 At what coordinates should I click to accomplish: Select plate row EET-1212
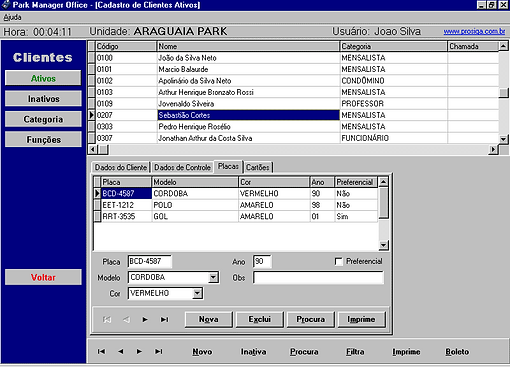coord(236,205)
